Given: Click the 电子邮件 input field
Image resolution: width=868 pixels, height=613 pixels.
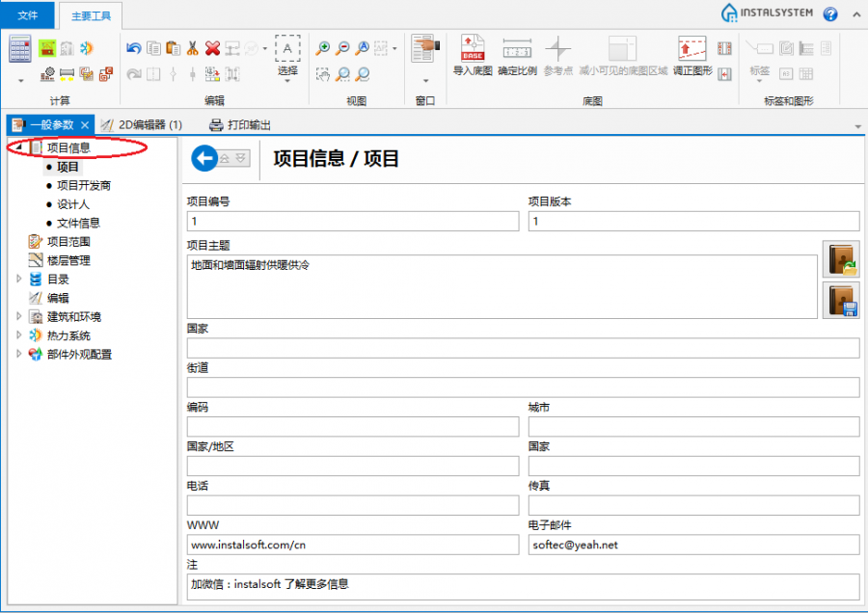Looking at the screenshot, I should pos(693,545).
